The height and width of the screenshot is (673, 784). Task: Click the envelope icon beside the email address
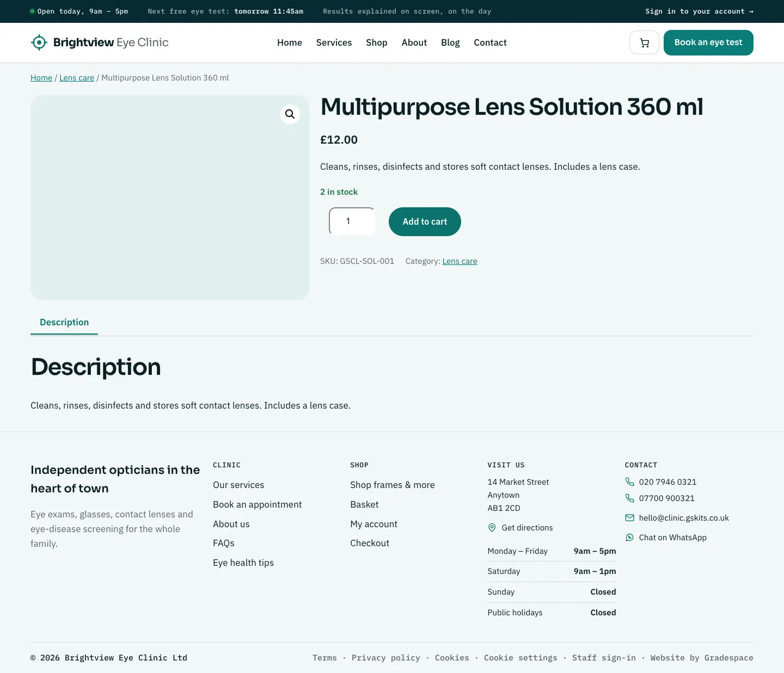[630, 518]
